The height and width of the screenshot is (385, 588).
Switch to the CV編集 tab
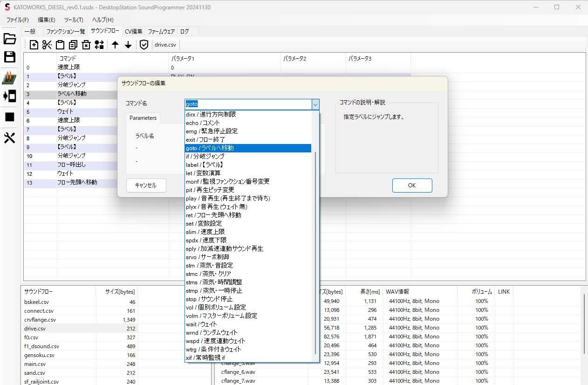[x=133, y=32]
